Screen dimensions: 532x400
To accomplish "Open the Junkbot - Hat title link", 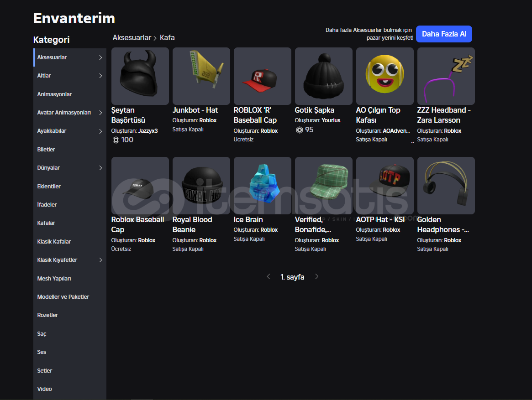I will (195, 110).
